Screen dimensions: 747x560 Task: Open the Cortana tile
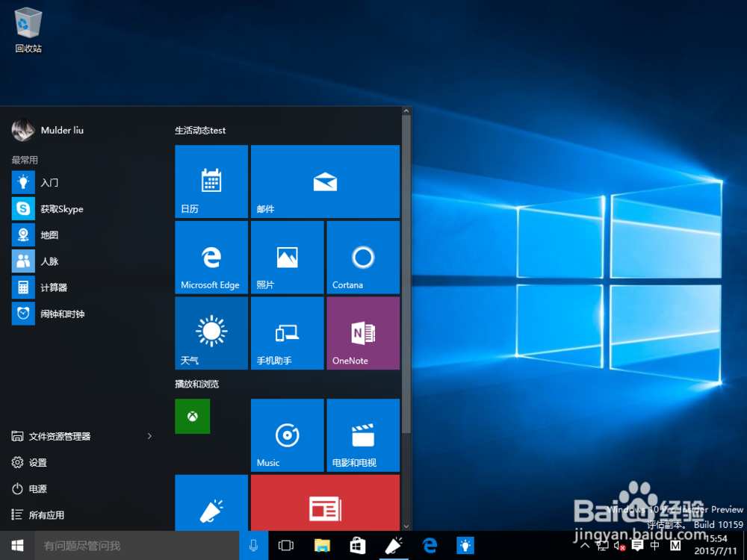pos(363,257)
